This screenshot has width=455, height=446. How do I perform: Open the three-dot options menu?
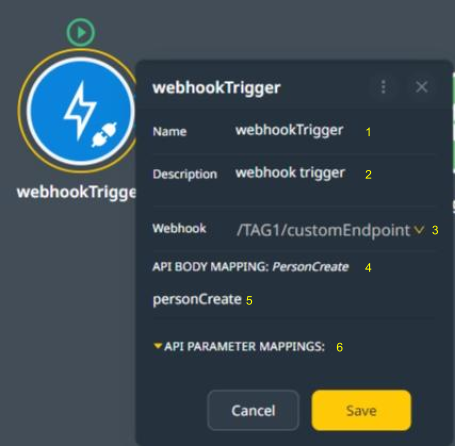click(383, 87)
